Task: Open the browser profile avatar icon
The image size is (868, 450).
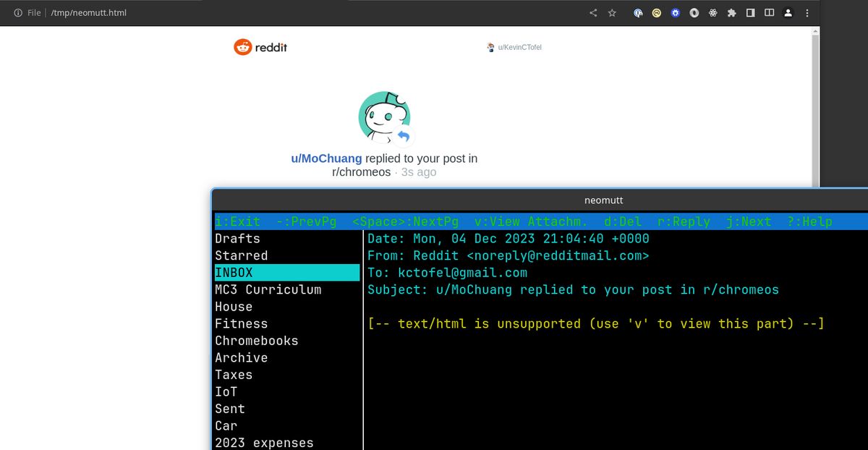Action: (x=788, y=13)
